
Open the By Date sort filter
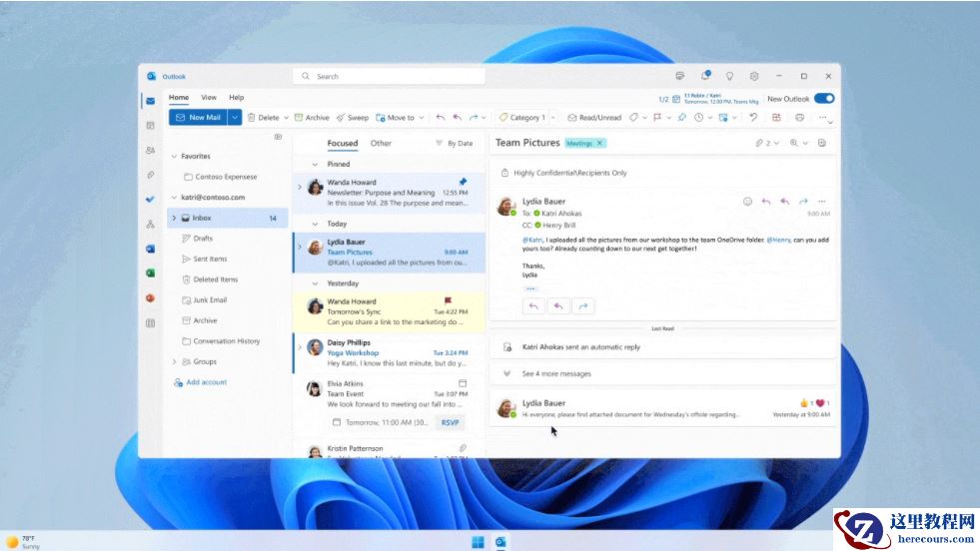(455, 143)
